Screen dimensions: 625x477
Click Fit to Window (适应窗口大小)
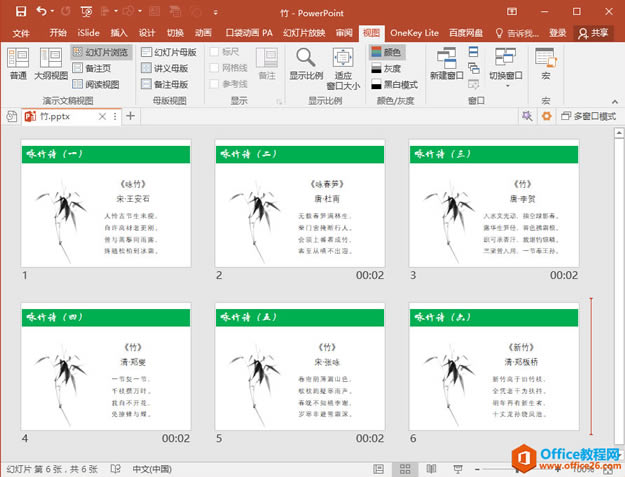coord(343,68)
